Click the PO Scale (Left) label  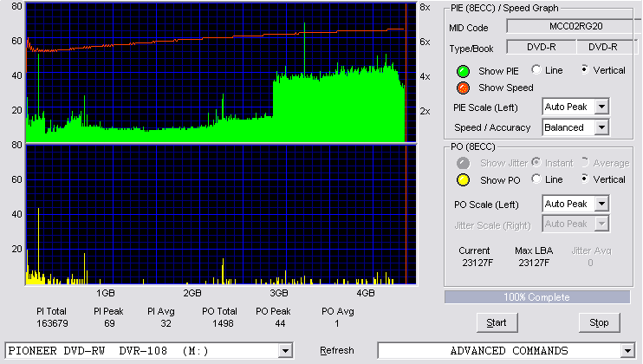click(x=486, y=205)
